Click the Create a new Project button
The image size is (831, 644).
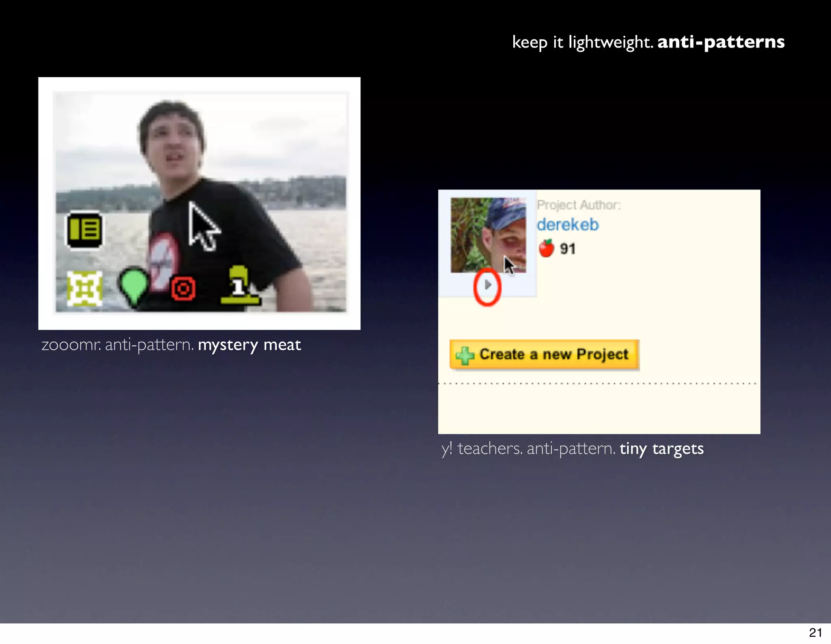click(545, 355)
